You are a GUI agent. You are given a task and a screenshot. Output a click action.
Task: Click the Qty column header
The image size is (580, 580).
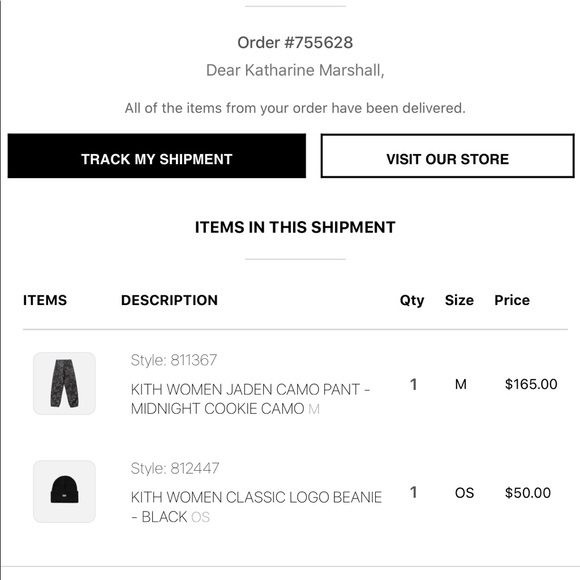pos(412,301)
